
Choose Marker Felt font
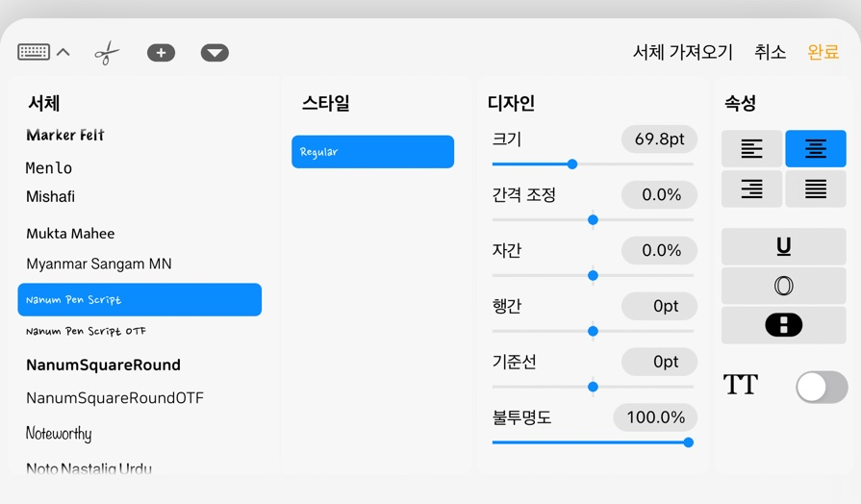(64, 135)
